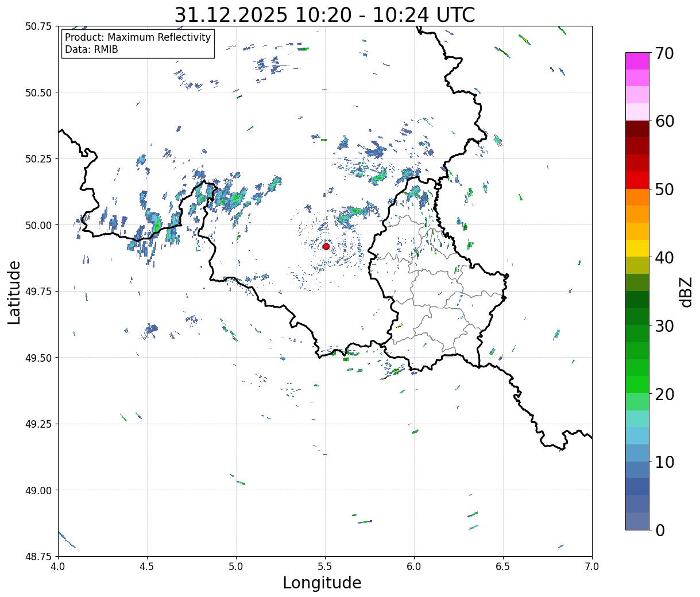The width and height of the screenshot is (700, 597).
Task: Click the dBZ colorbar label
Action: coord(686,291)
